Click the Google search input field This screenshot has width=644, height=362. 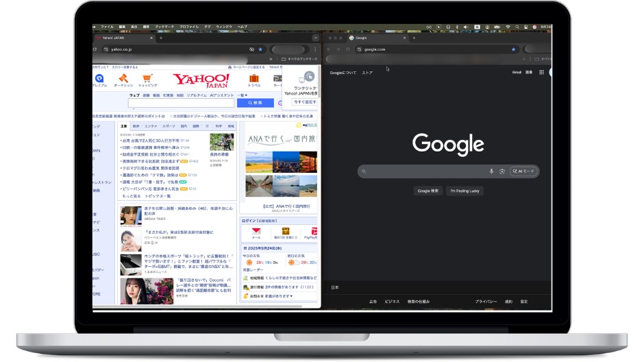tap(425, 171)
